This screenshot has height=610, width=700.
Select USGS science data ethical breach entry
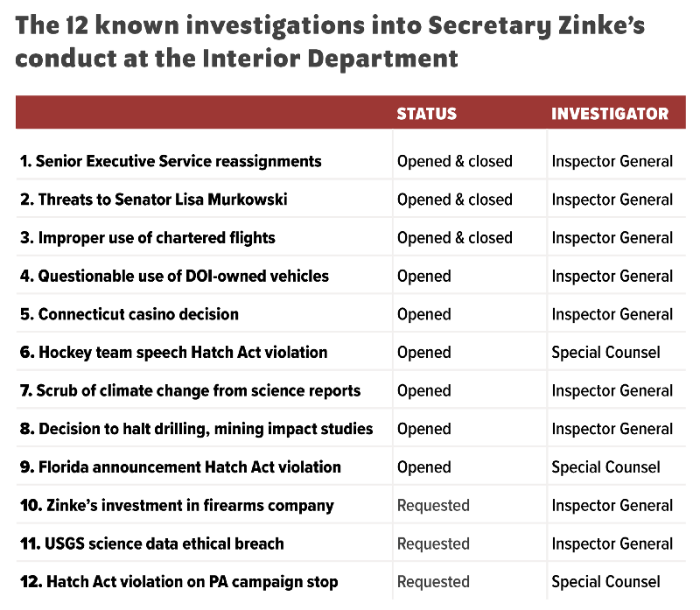click(152, 543)
